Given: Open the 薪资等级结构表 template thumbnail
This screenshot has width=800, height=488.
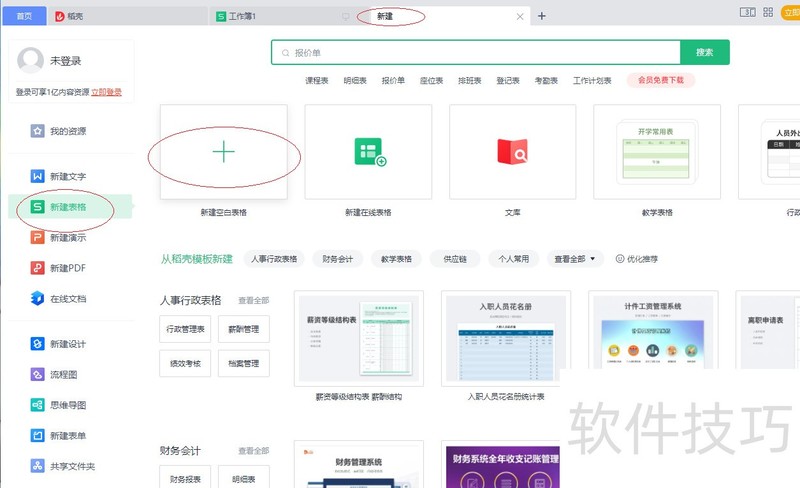Looking at the screenshot, I should [x=358, y=338].
